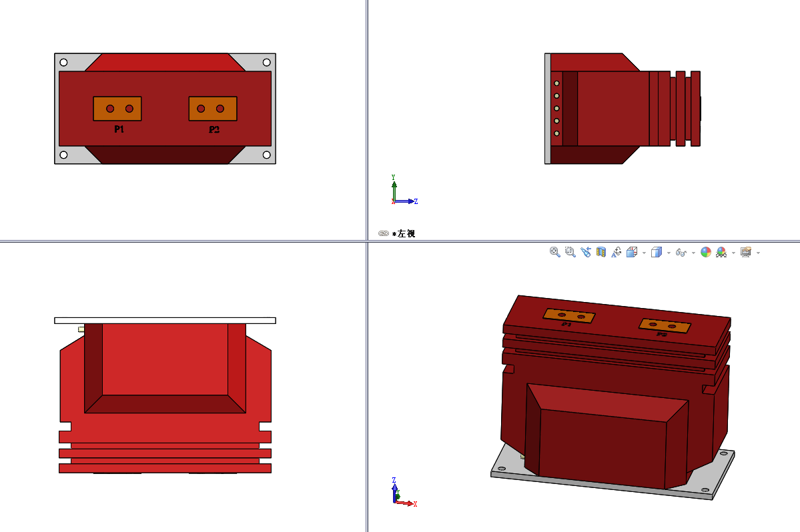Click the P1 text label in top view
This screenshot has width=800, height=532.
coord(119,129)
